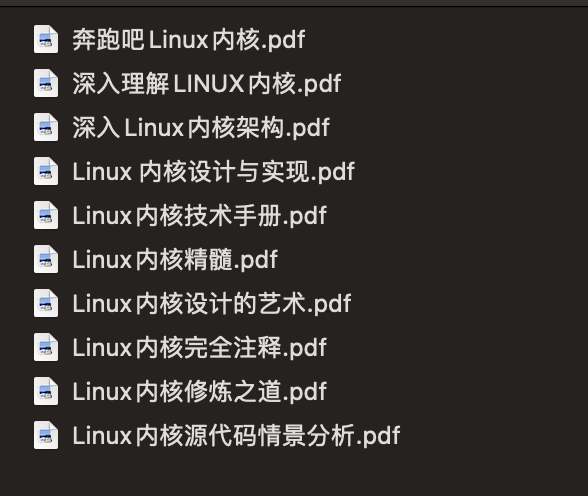Select the PDF icon of Linux内核技术手册.pdf
Viewport: 588px width, 496px height.
tap(46, 215)
